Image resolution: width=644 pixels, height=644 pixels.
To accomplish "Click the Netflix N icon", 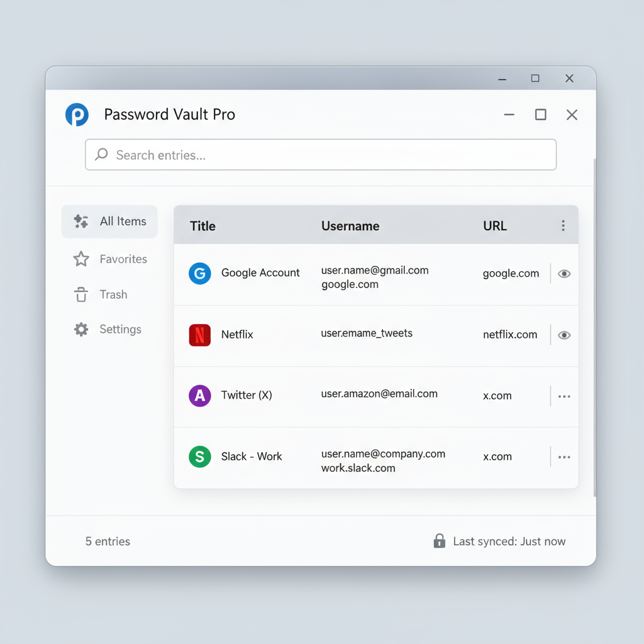I will click(x=199, y=335).
